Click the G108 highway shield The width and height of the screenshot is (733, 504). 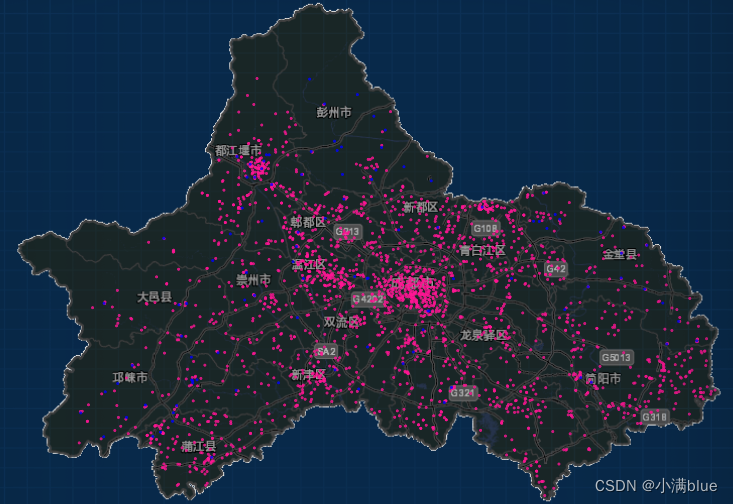[x=485, y=228]
